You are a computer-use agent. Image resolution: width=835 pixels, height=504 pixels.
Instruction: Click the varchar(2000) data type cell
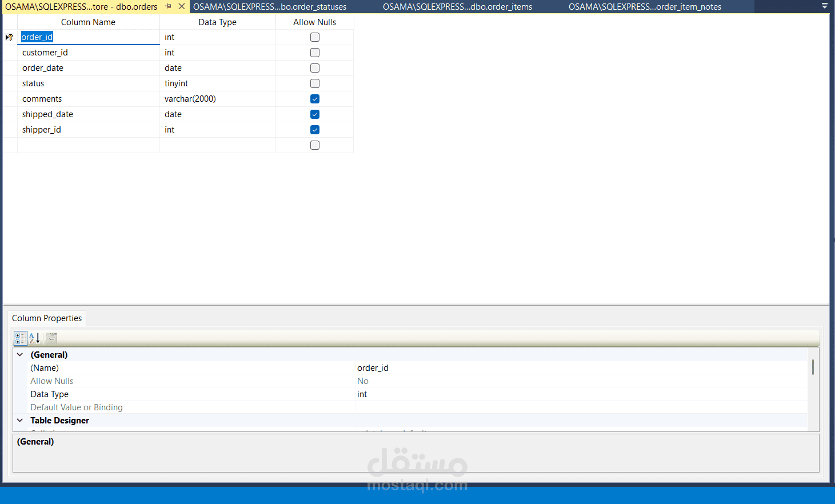point(218,99)
